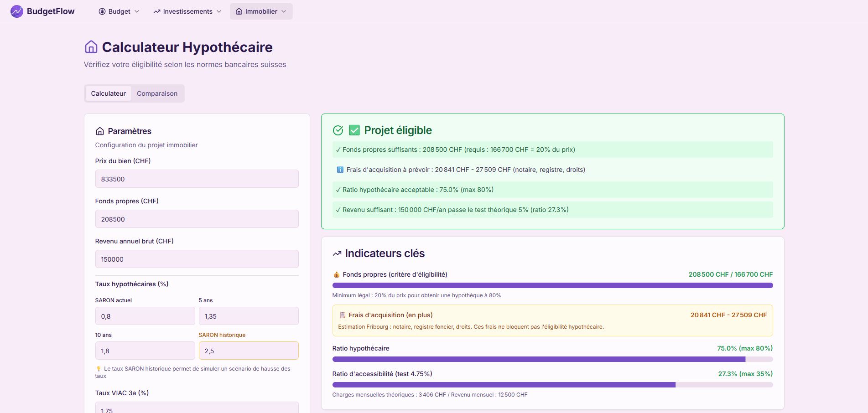Click the house icon beside Calculateur Hypothécaire

[x=91, y=47]
